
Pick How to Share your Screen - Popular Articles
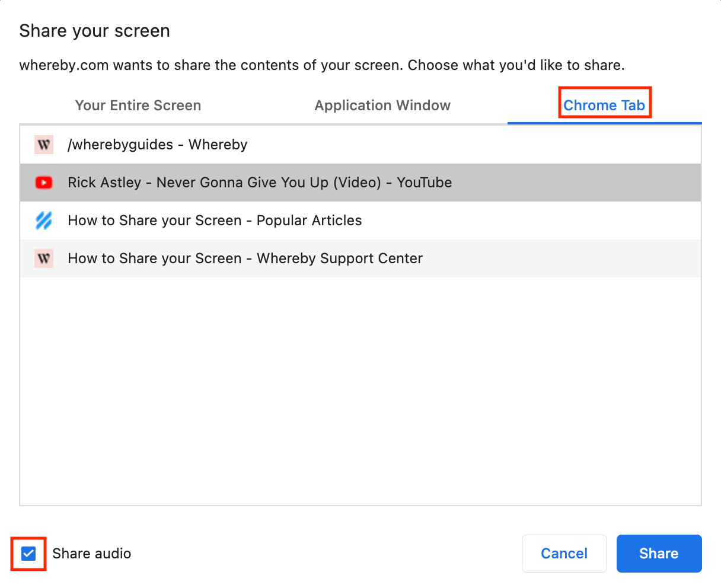point(215,220)
